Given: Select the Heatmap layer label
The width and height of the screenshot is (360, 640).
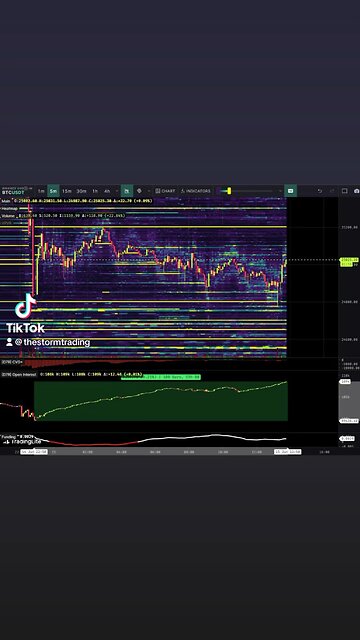Looking at the screenshot, I should click(x=10, y=208).
